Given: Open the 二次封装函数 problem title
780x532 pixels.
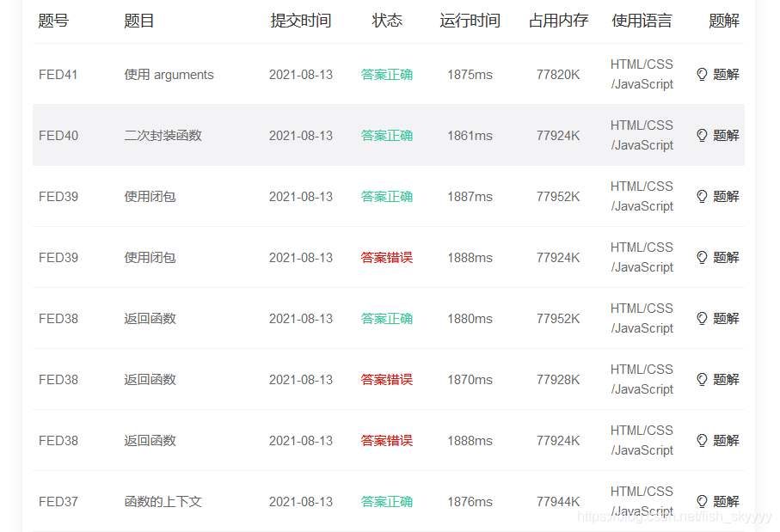Looking at the screenshot, I should point(163,135).
